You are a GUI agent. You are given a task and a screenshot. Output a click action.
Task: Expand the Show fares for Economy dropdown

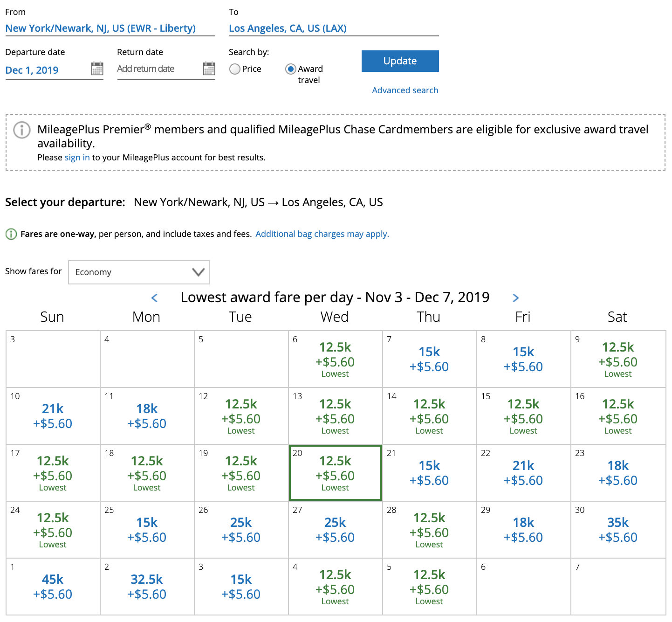pyautogui.click(x=139, y=272)
